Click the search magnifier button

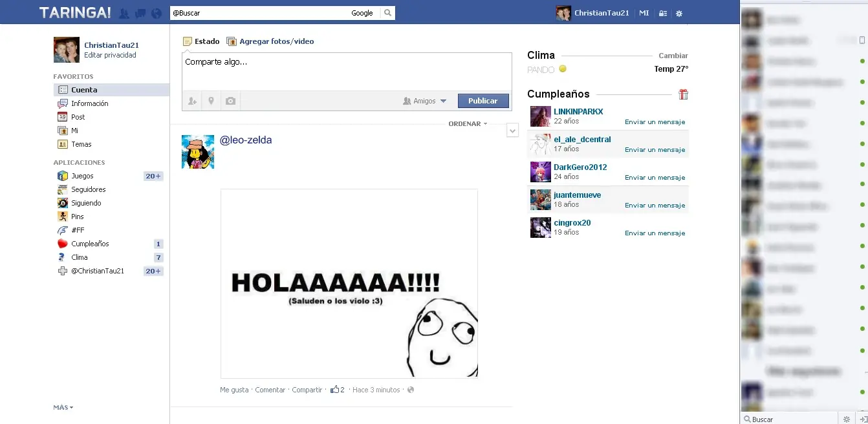point(387,13)
